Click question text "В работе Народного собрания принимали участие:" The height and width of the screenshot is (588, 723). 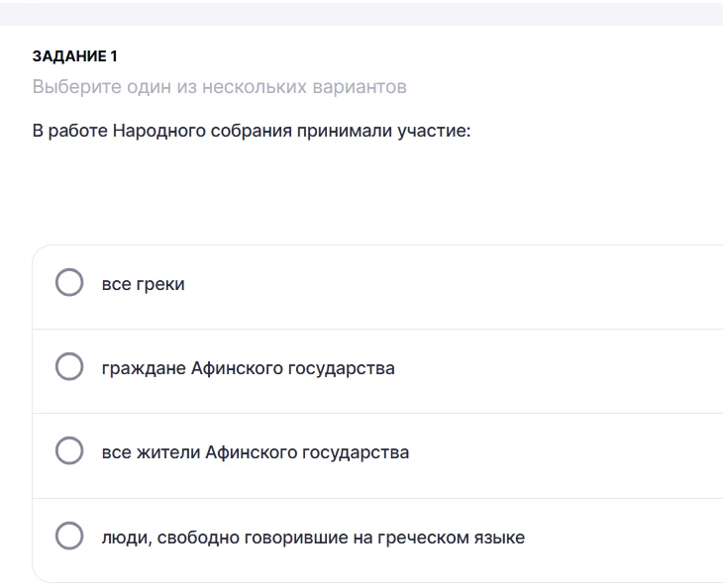point(252,131)
